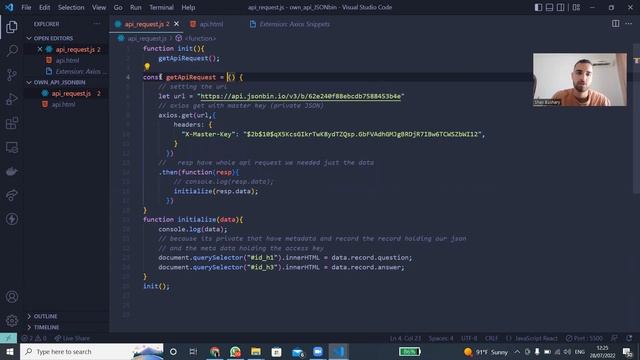Open the Terminal menu
Viewport: 640px width, 360px height.
(161, 7)
